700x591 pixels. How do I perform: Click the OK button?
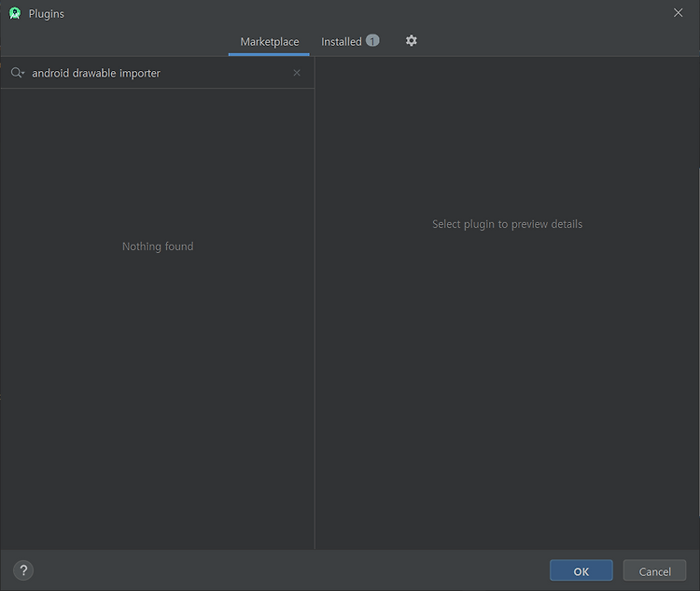pyautogui.click(x=581, y=570)
